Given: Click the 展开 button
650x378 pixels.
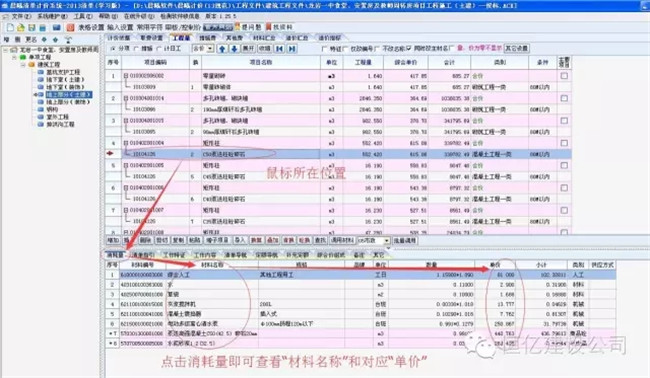Looking at the screenshot, I should (248, 48).
